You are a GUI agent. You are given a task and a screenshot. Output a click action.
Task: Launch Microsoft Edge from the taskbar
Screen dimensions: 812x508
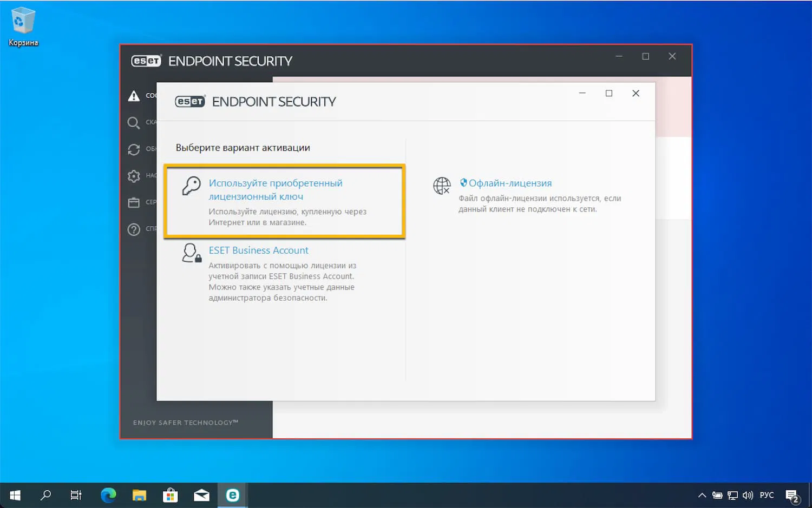(x=108, y=494)
